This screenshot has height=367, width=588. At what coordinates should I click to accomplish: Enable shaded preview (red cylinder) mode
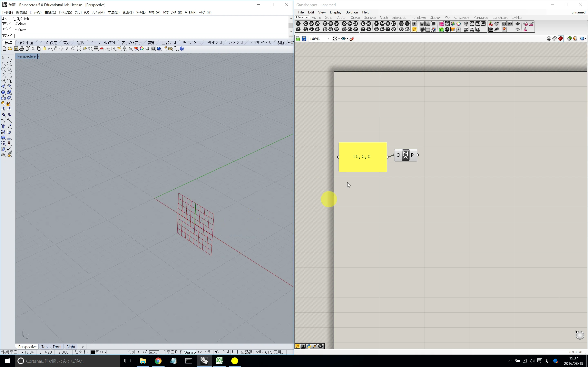(561, 39)
